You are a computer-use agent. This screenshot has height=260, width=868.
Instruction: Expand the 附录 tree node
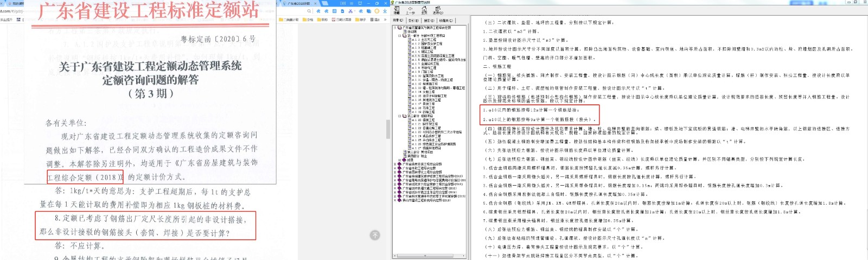point(399,160)
